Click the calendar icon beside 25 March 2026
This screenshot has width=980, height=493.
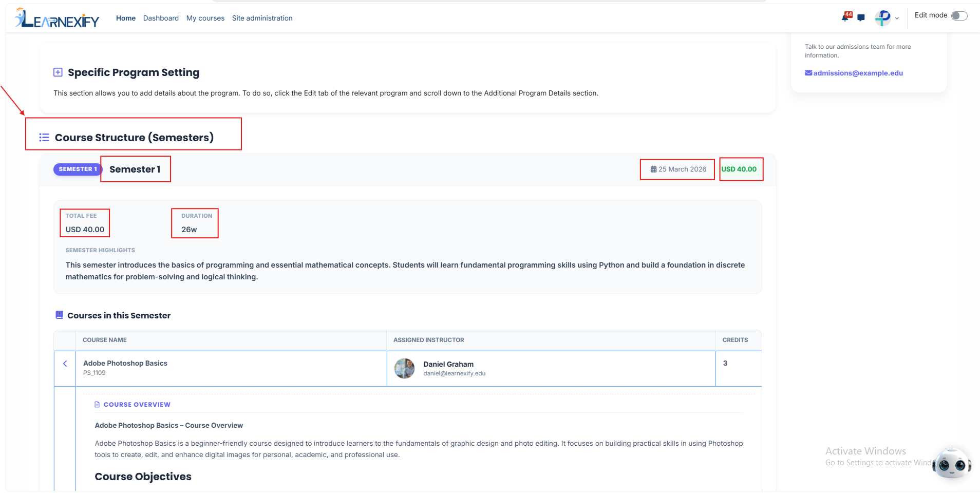[x=653, y=169]
